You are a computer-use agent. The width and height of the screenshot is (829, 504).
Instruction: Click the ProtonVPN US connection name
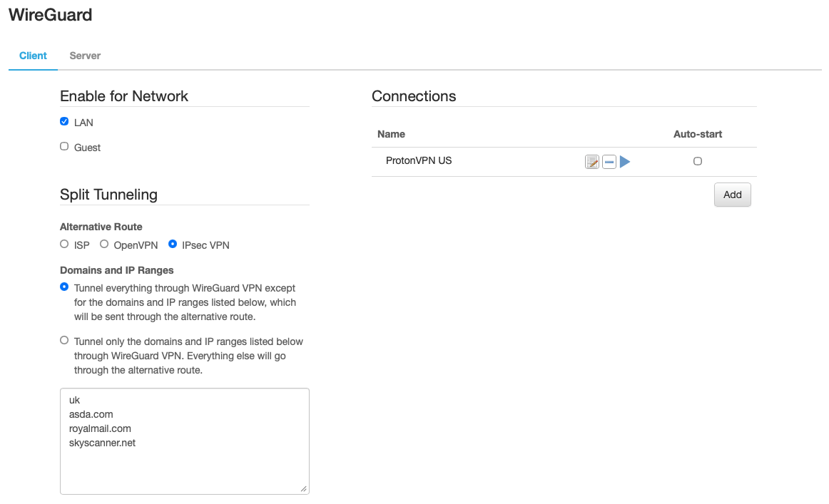pyautogui.click(x=418, y=161)
